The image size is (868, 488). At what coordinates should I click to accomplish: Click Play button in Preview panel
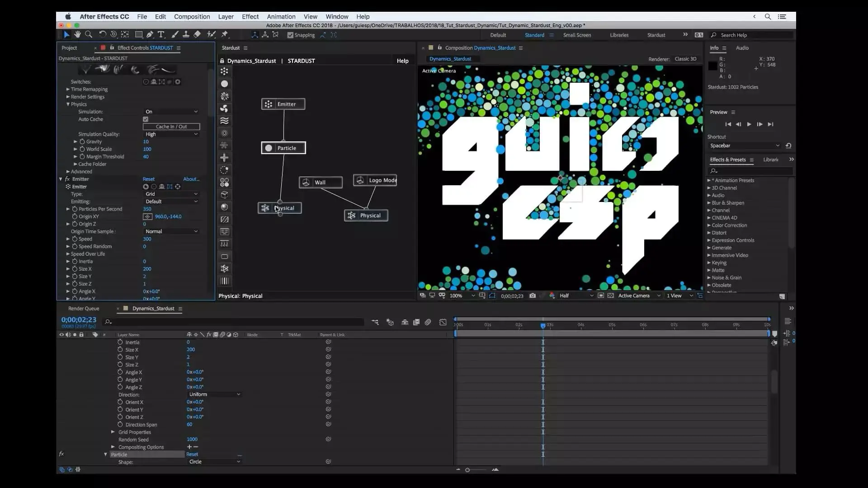[x=749, y=124]
